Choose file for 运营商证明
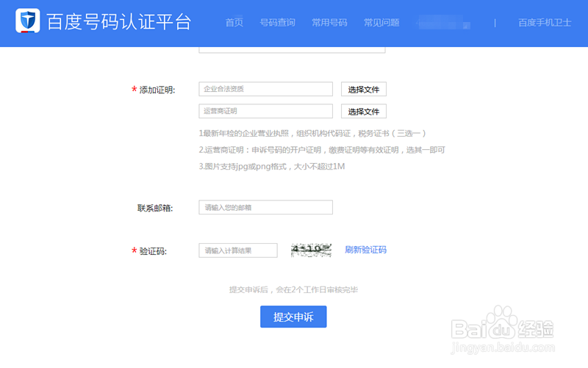This screenshot has width=588, height=368. click(363, 112)
